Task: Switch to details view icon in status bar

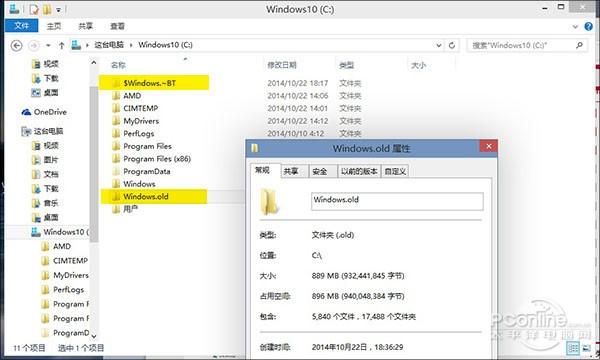Action: coord(573,348)
